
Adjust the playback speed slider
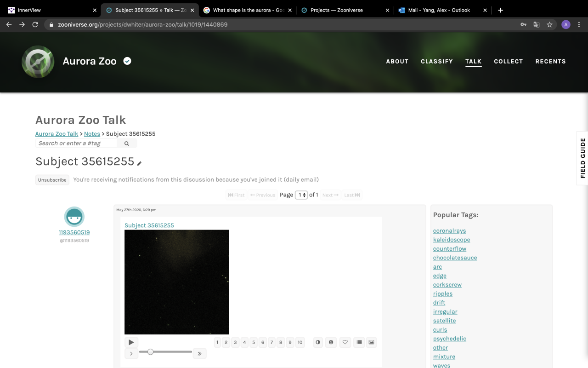(165, 352)
